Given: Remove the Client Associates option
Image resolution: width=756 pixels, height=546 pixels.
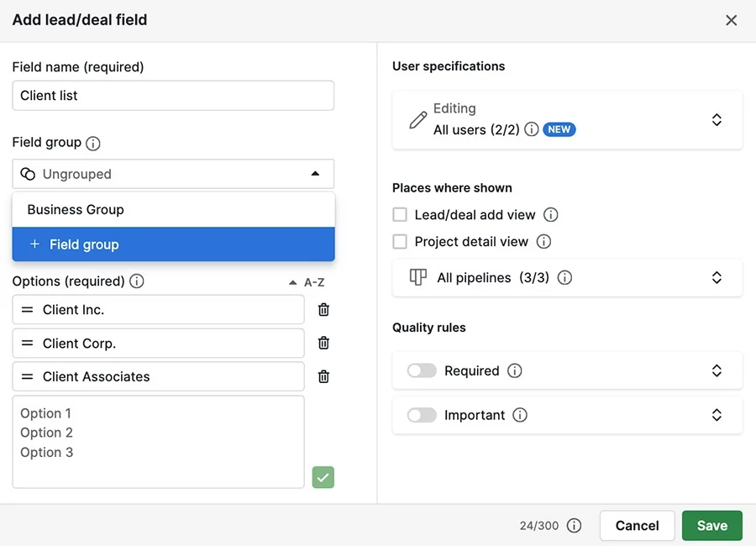Looking at the screenshot, I should [x=323, y=376].
